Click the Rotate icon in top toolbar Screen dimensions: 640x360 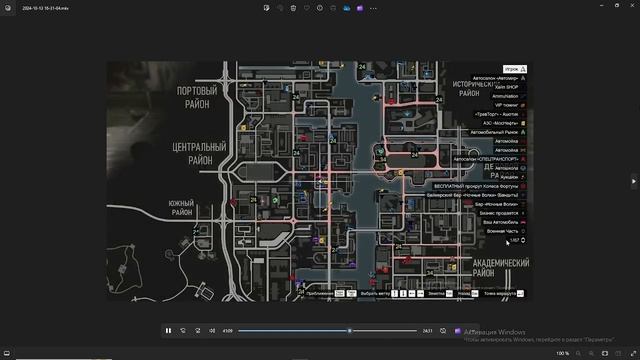coord(280,8)
